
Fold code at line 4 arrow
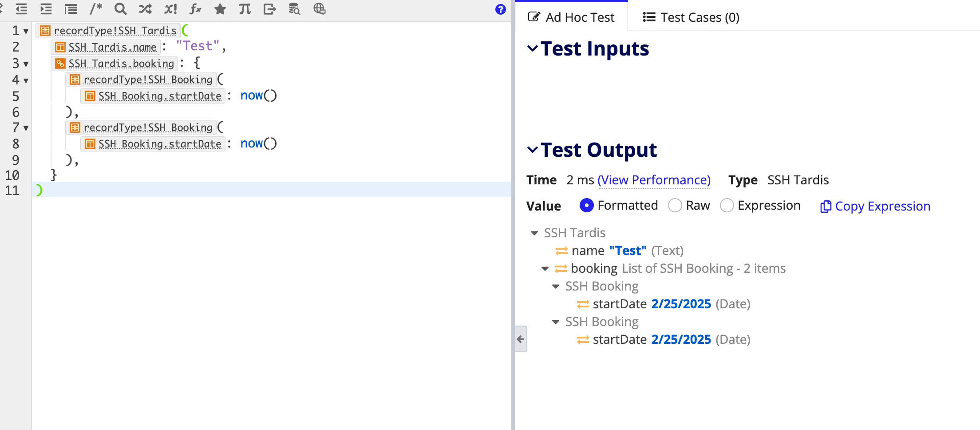point(26,81)
